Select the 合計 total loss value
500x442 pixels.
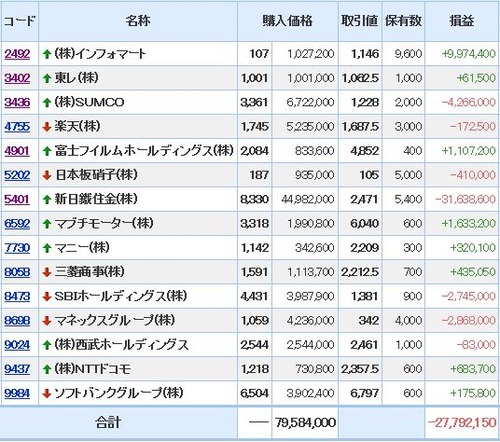pyautogui.click(x=462, y=423)
